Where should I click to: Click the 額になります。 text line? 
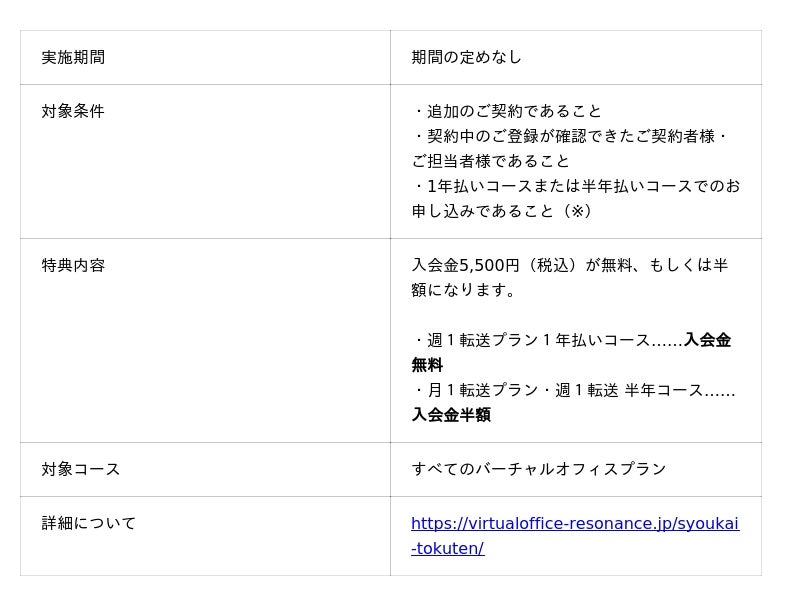[x=464, y=290]
